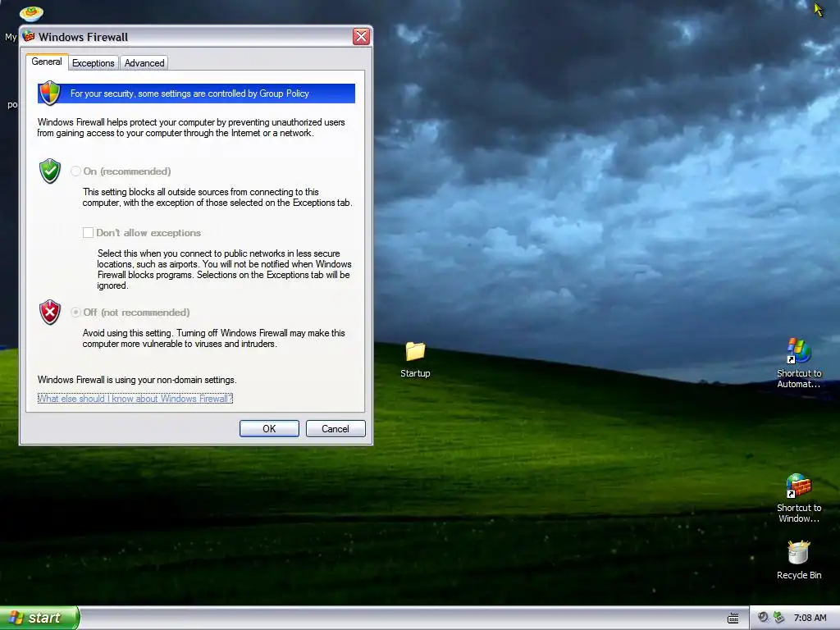This screenshot has height=630, width=840.
Task: Click the Windows Firewall title bar icon
Action: pos(29,36)
